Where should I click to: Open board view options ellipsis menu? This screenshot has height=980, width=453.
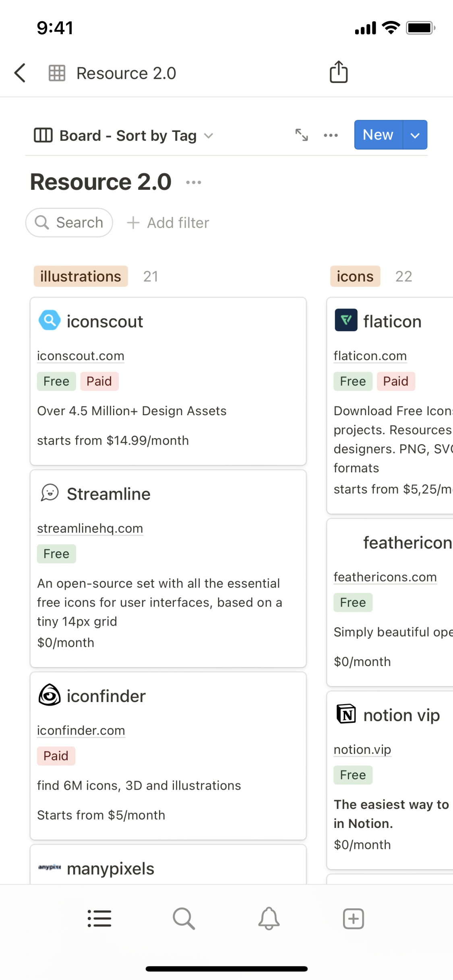tap(331, 135)
